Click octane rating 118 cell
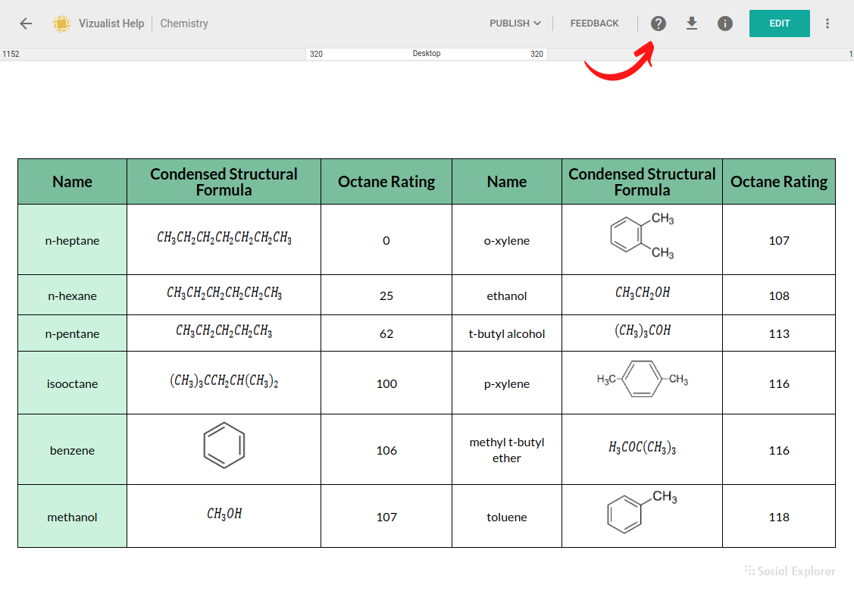The width and height of the screenshot is (854, 616). [779, 516]
